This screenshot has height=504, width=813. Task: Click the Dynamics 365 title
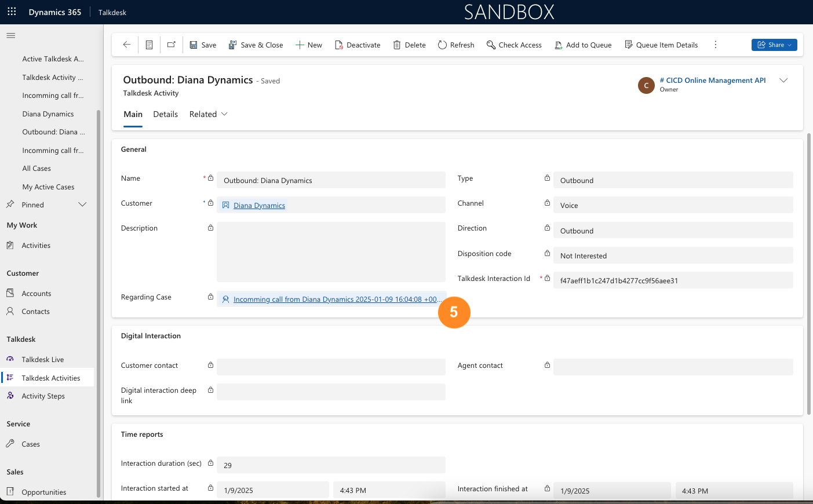click(55, 12)
